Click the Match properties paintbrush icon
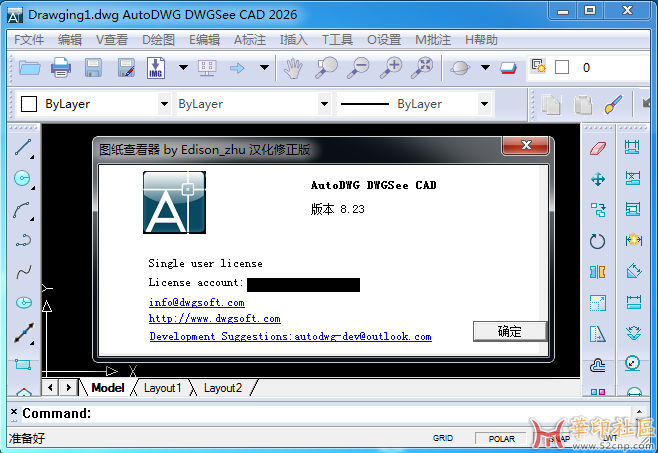The height and width of the screenshot is (453, 658). (x=614, y=105)
